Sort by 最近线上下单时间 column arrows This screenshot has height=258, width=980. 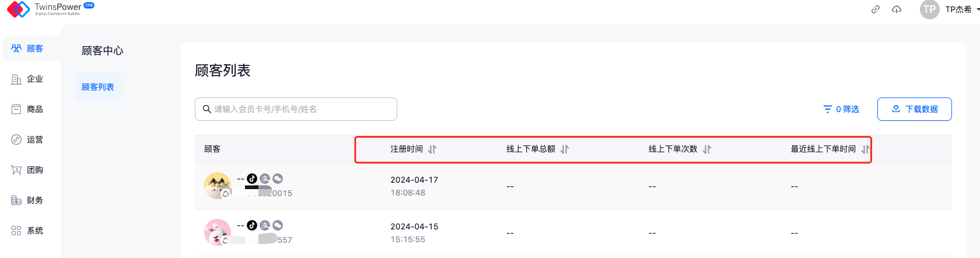pyautogui.click(x=865, y=149)
